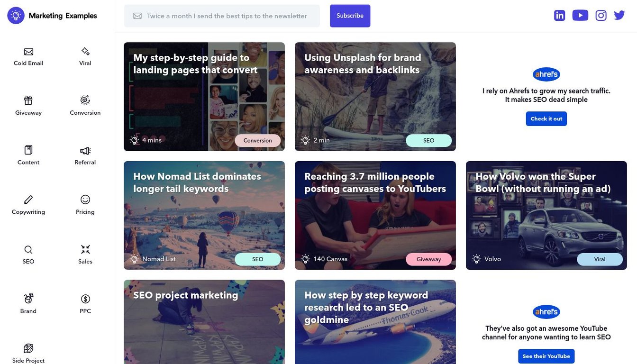Select the Side Project icon
The height and width of the screenshot is (364, 637).
(x=28, y=348)
